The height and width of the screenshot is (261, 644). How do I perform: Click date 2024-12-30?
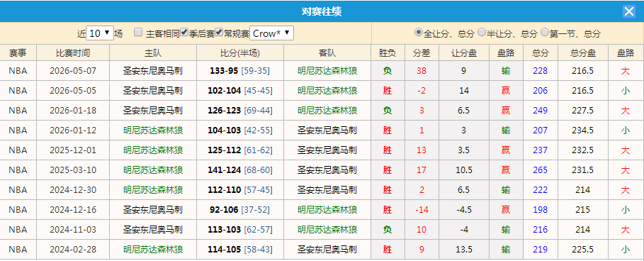click(x=73, y=190)
